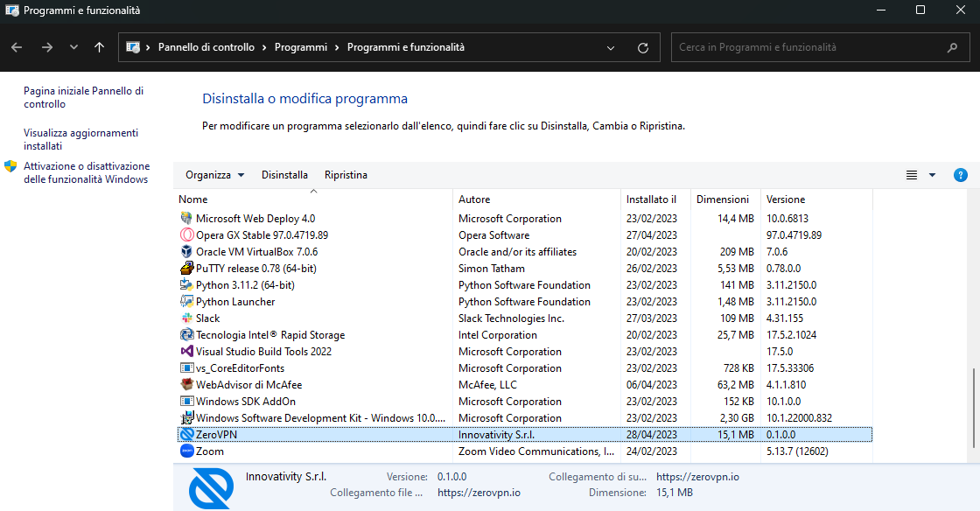Open the Organizza dropdown menu
The width and height of the screenshot is (980, 511).
tap(214, 175)
